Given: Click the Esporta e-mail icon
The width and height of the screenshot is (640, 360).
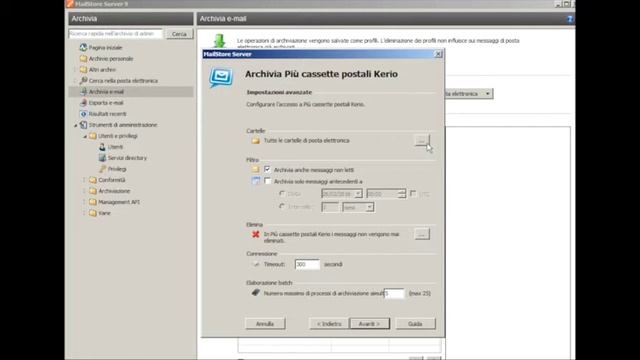Looking at the screenshot, I should (83, 103).
